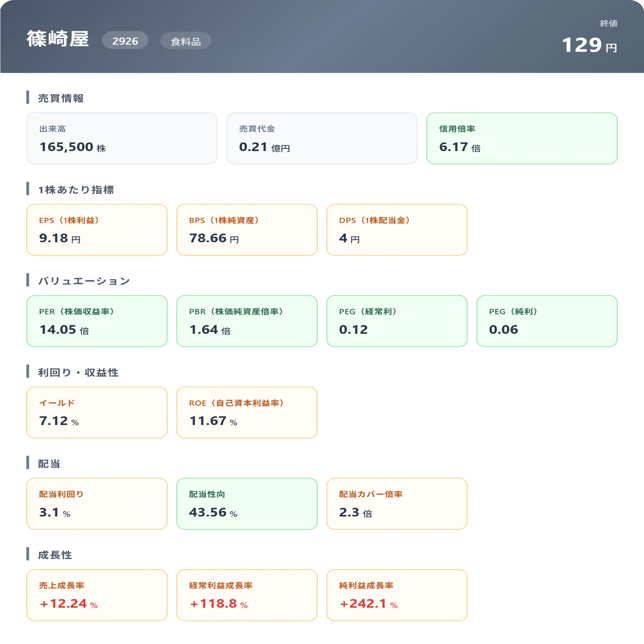Click the PBR（株価純資産倍率） card
This screenshot has width=644, height=644.
[247, 321]
